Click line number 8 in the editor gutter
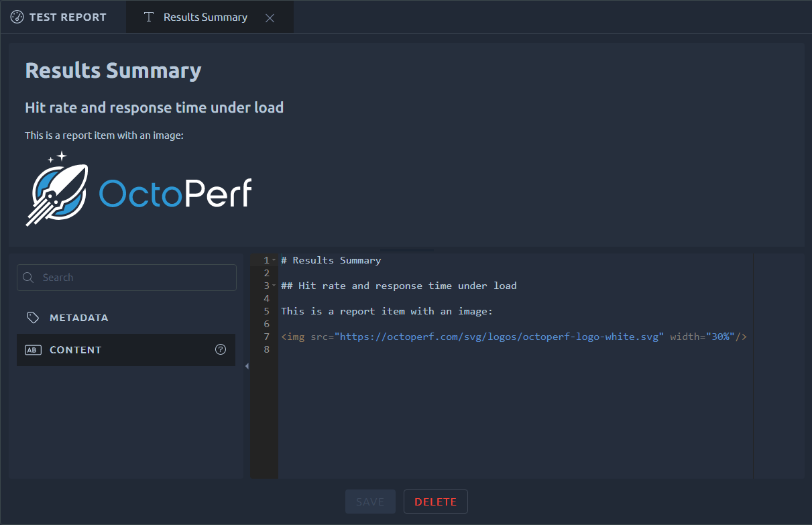The height and width of the screenshot is (525, 812). coord(266,349)
